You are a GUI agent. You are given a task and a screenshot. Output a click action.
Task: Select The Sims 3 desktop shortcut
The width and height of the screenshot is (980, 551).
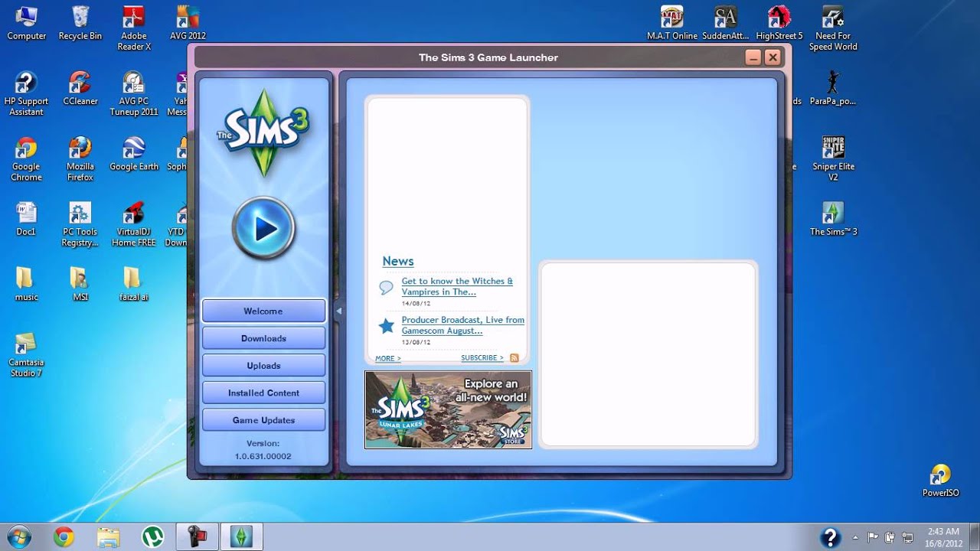coord(833,219)
